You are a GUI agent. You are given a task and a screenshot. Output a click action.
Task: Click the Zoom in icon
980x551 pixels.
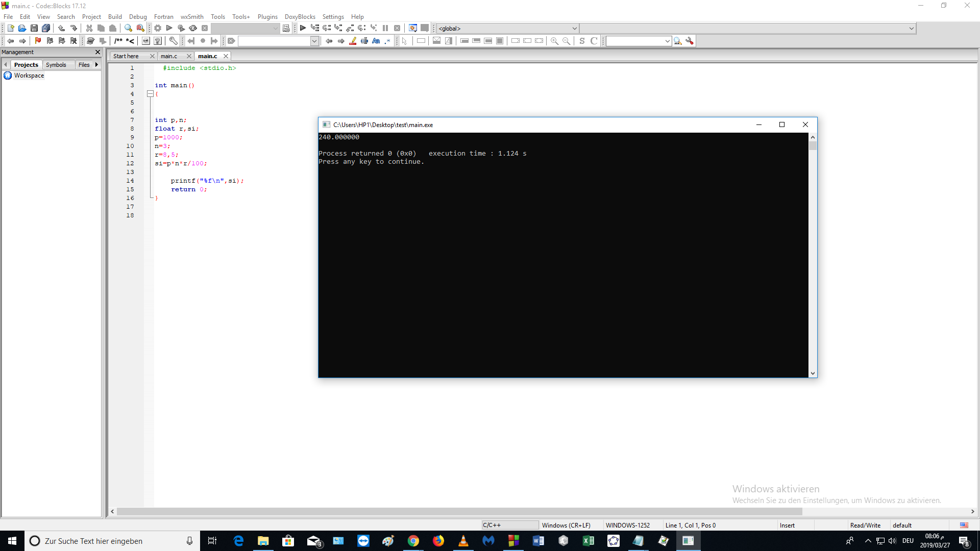pos(554,41)
